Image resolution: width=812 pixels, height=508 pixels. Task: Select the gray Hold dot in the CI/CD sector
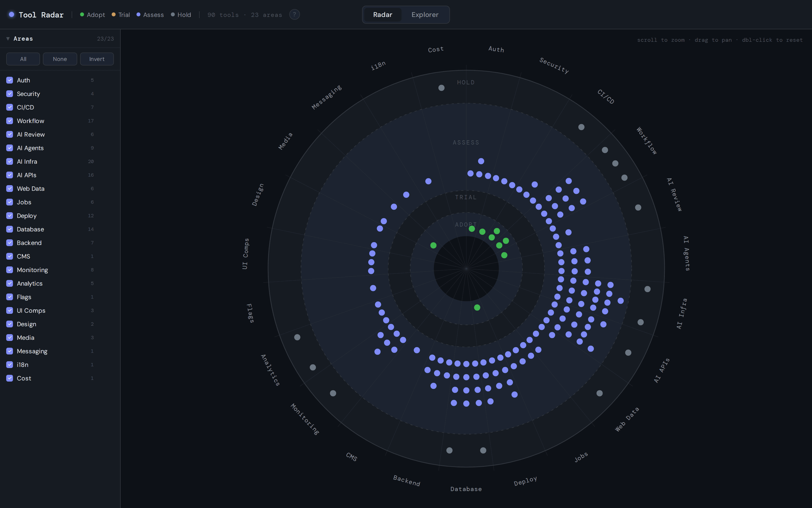(581, 127)
